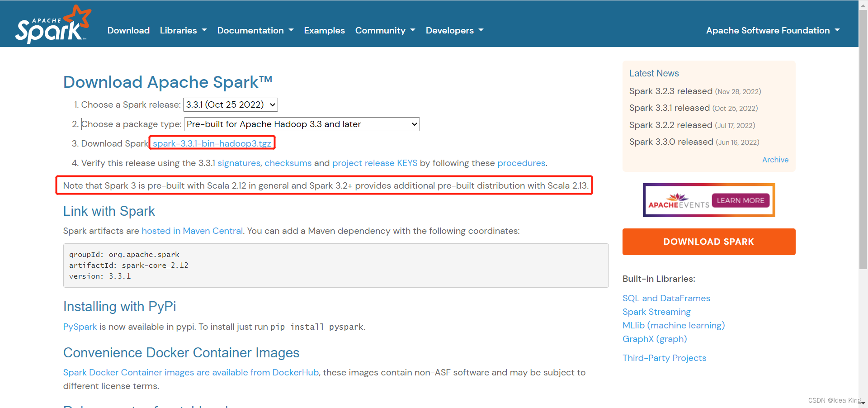The width and height of the screenshot is (868, 408).
Task: Open GraphX (graph) link
Action: coord(655,339)
